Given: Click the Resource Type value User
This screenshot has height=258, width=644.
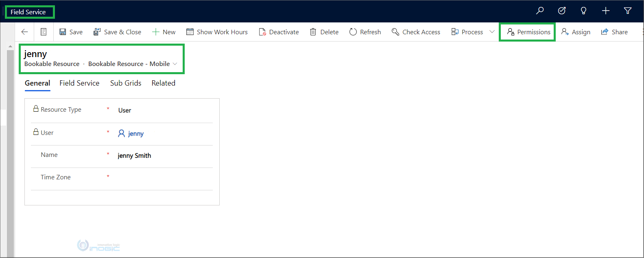Looking at the screenshot, I should coord(124,110).
